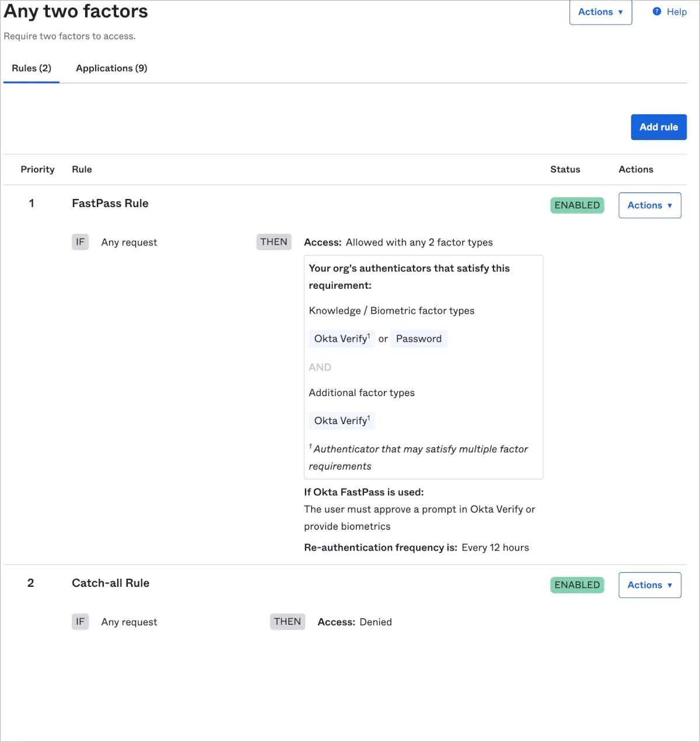Click the THEN label of FastPass Rule

coord(274,242)
